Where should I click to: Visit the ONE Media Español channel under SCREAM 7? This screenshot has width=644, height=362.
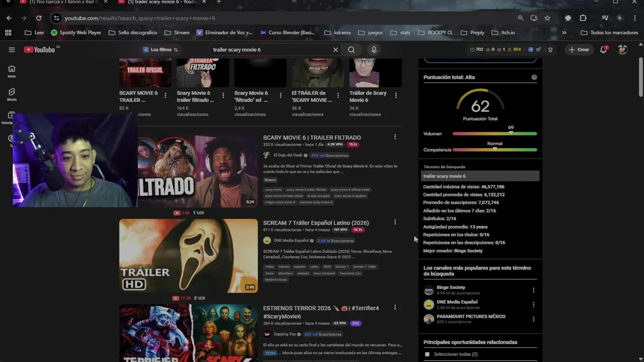291,240
